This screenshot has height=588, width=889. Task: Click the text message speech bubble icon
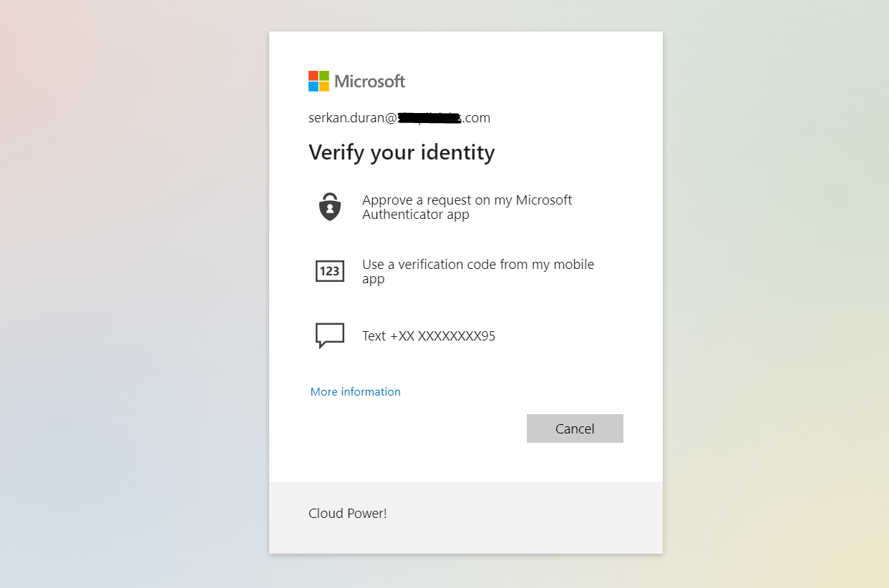click(329, 335)
